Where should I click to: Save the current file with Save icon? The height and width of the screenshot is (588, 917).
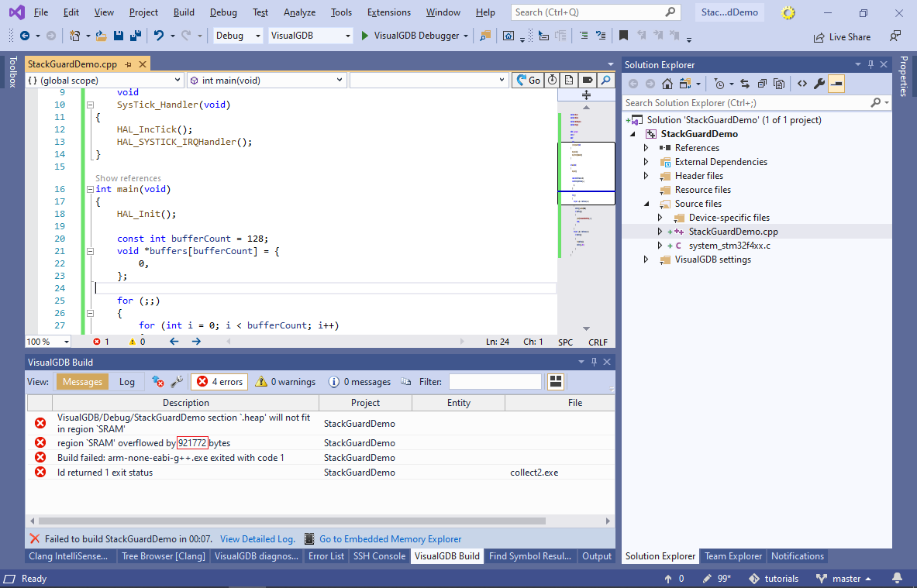[x=118, y=36]
